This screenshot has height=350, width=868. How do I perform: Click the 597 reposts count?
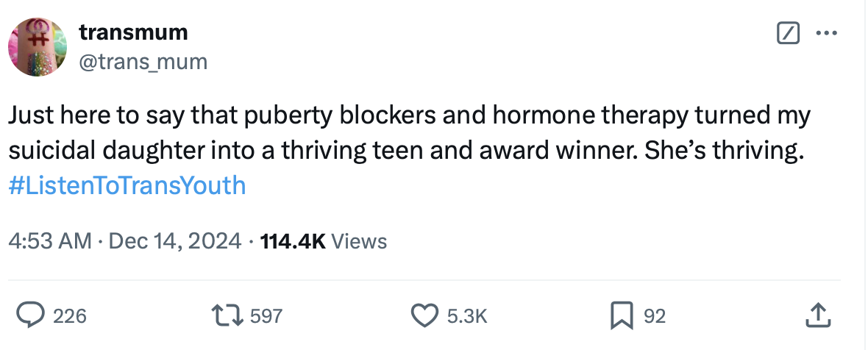tap(266, 316)
